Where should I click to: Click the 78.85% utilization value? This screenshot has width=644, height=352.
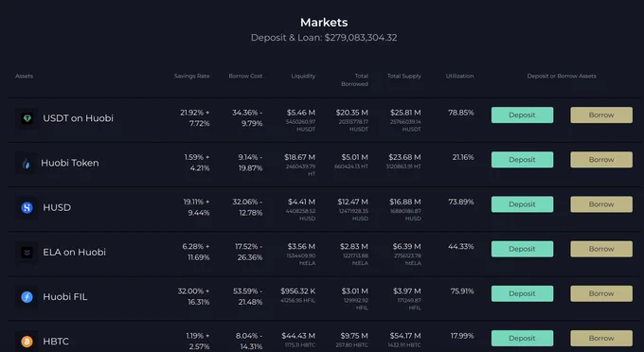click(461, 113)
